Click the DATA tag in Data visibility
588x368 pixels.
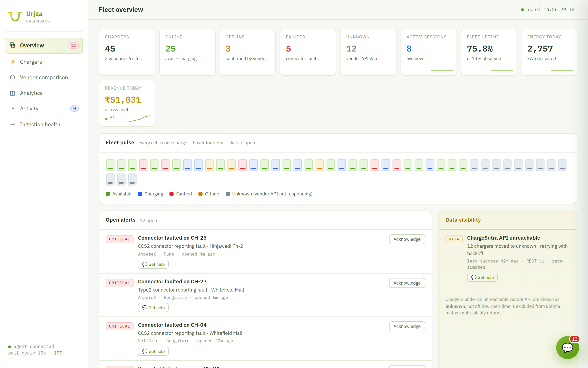(x=454, y=239)
